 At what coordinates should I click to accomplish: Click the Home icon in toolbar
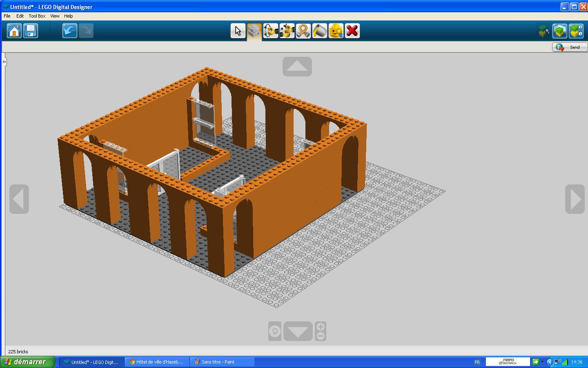(14, 31)
